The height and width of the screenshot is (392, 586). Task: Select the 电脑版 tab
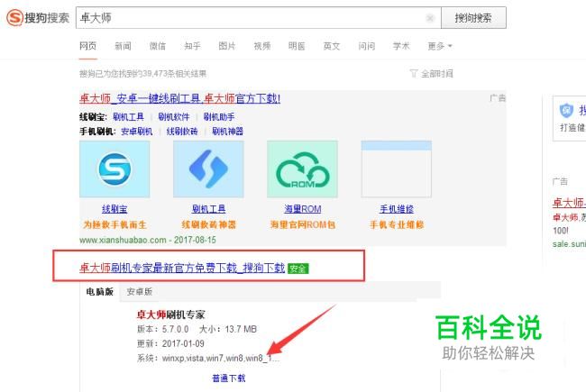[x=99, y=291]
